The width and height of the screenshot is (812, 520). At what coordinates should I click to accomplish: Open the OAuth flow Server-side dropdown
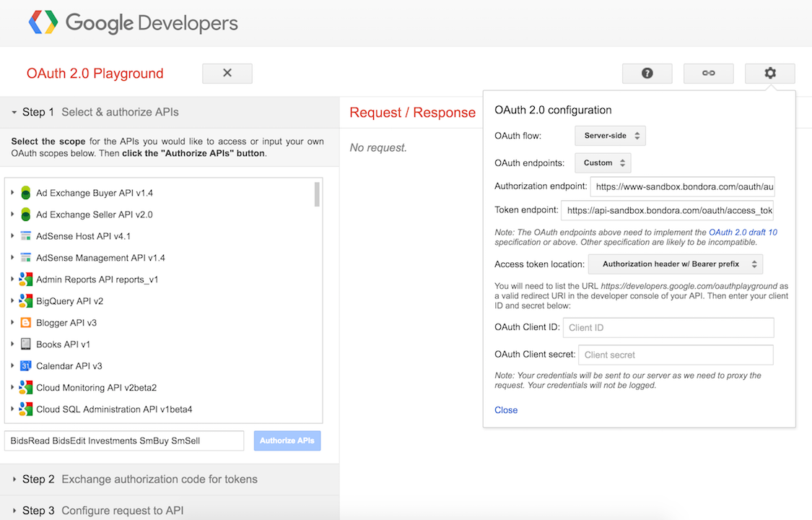610,136
